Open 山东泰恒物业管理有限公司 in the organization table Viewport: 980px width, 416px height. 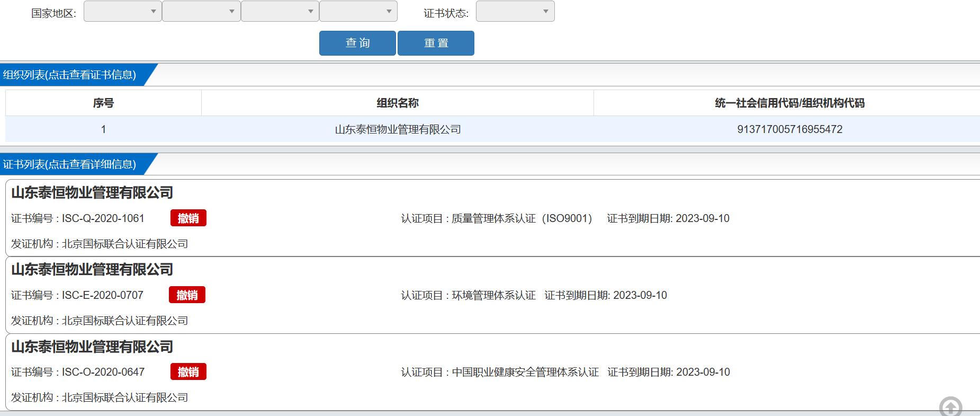pos(398,129)
